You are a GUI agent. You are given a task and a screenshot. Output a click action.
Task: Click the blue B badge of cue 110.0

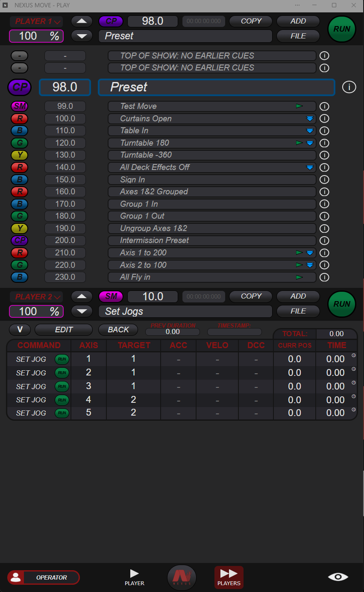[19, 131]
